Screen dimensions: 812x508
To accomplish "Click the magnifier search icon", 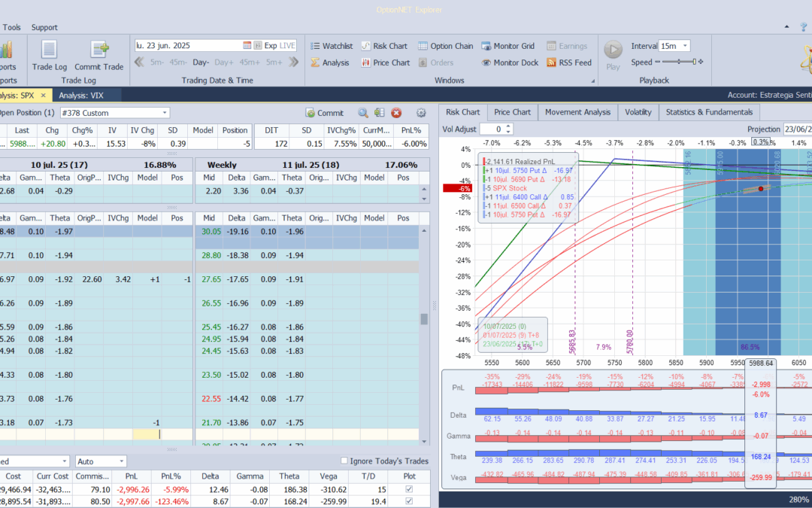I will pos(363,113).
